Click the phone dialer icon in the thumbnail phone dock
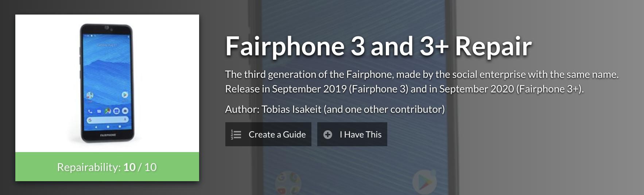 click(90, 111)
